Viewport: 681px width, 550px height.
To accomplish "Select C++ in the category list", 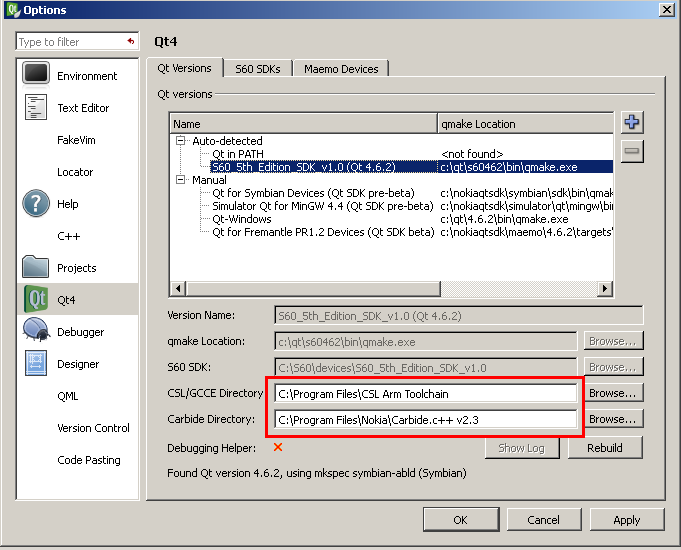I will [x=77, y=236].
